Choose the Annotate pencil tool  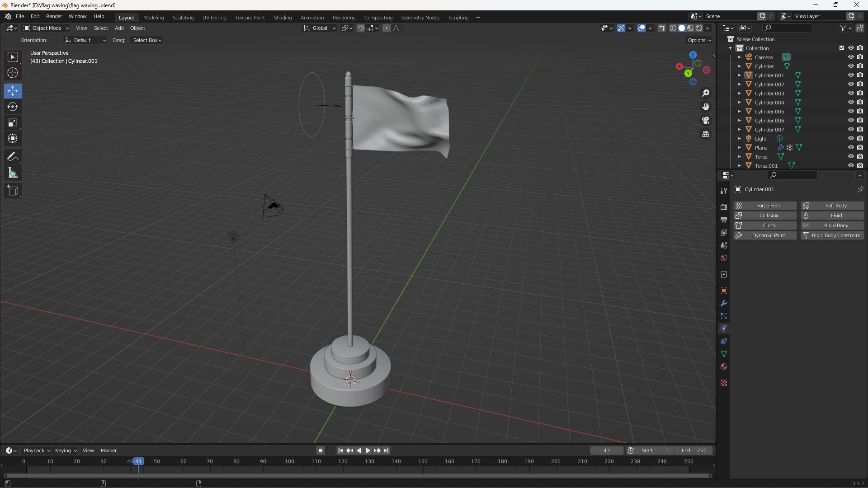pyautogui.click(x=13, y=157)
